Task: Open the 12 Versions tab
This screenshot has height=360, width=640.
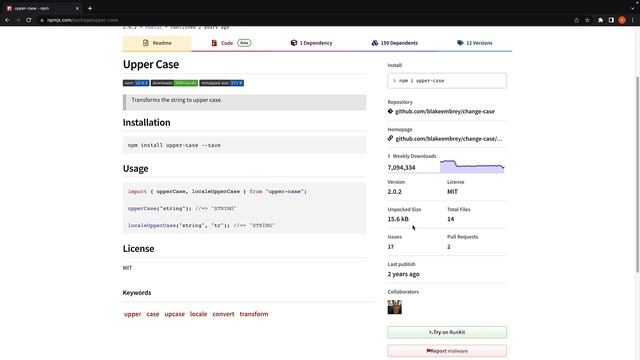Action: (x=475, y=43)
